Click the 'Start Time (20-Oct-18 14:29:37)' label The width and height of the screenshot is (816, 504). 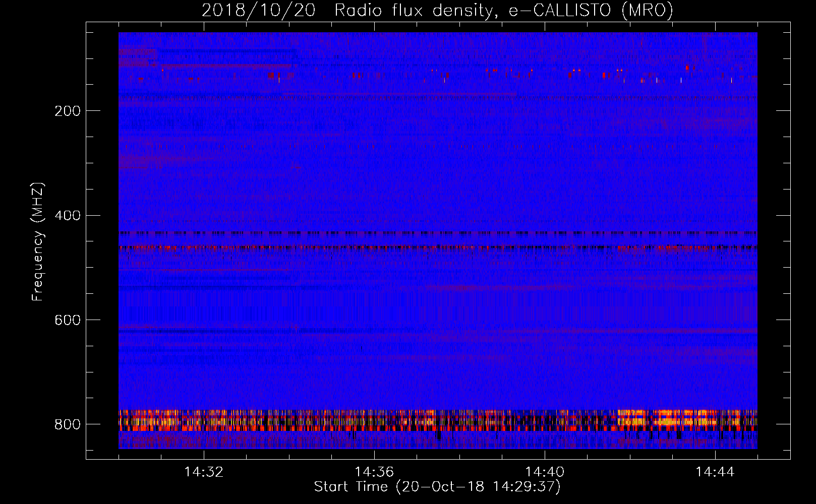(x=437, y=487)
